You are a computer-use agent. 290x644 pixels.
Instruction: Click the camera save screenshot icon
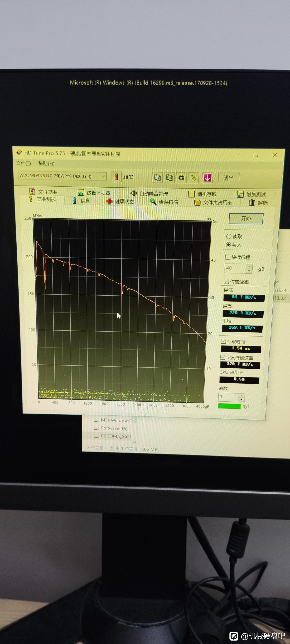pos(181,178)
